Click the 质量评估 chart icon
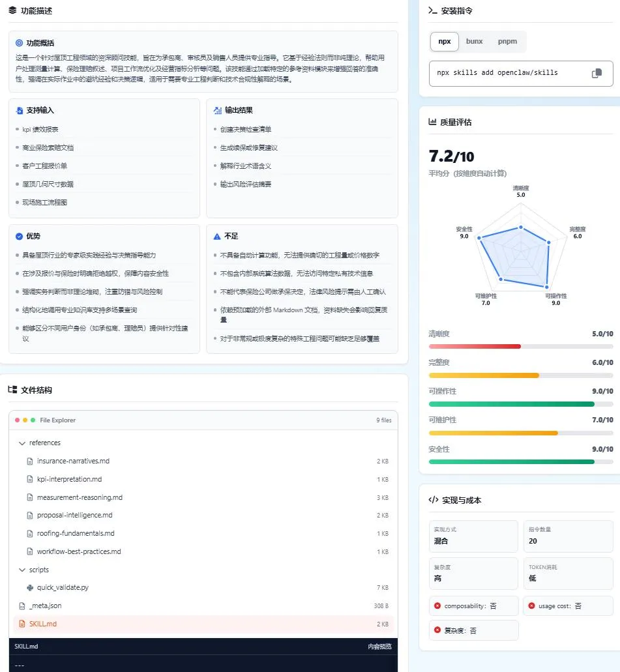The width and height of the screenshot is (620, 672). click(432, 122)
